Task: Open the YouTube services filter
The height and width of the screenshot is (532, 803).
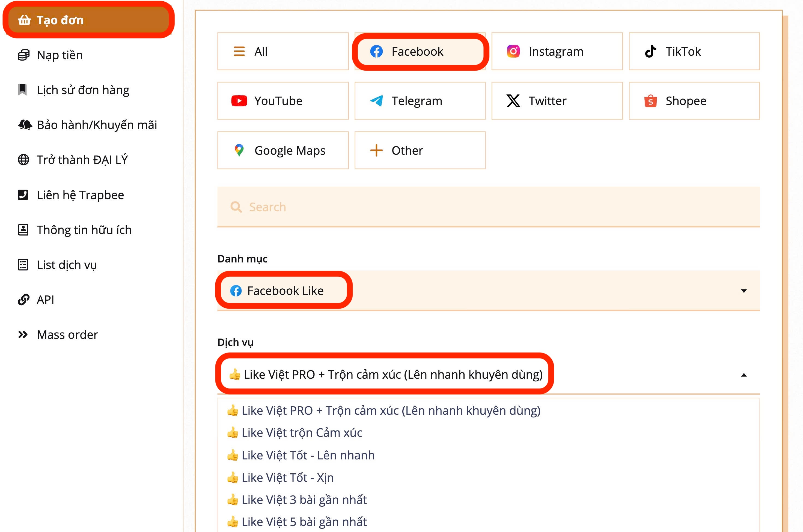Action: click(283, 101)
